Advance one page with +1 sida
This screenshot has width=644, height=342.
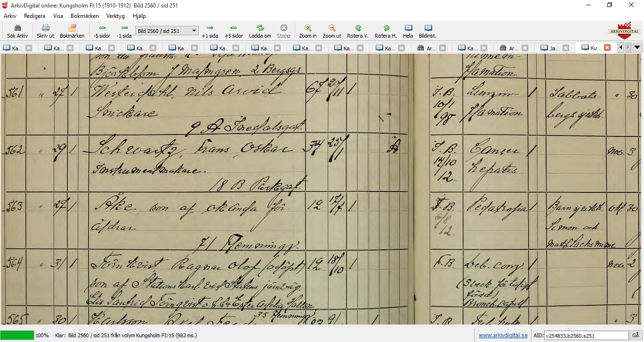coord(210,31)
